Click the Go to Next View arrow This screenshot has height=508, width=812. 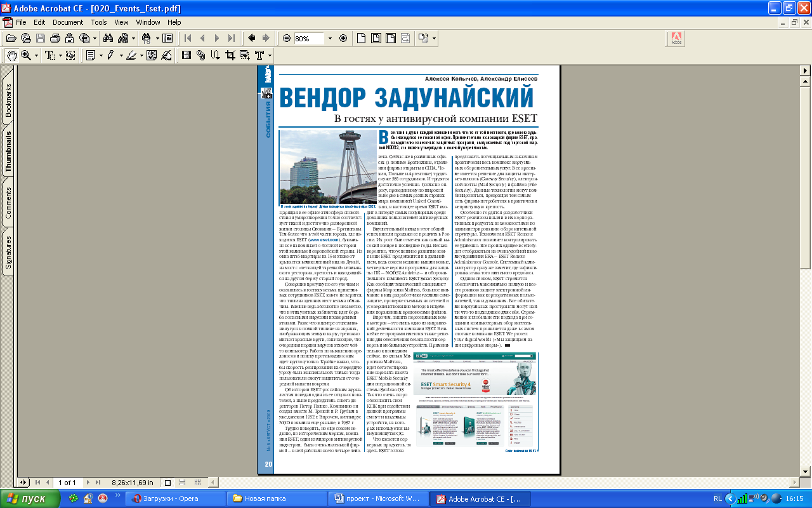(266, 38)
